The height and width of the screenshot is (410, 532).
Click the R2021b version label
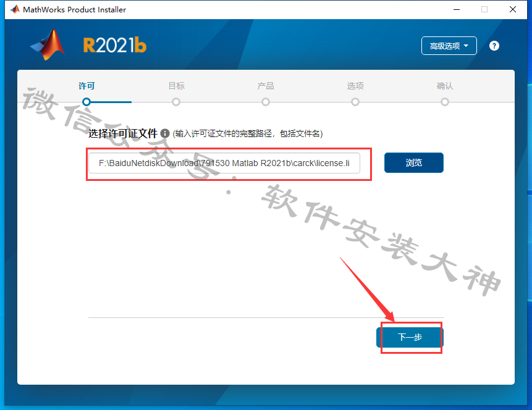pyautogui.click(x=115, y=45)
